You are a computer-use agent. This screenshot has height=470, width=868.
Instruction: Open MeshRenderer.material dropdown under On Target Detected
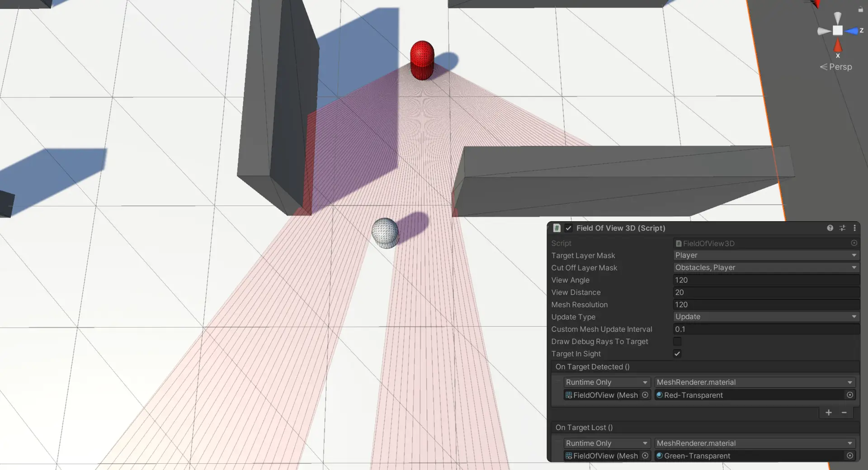(755, 383)
